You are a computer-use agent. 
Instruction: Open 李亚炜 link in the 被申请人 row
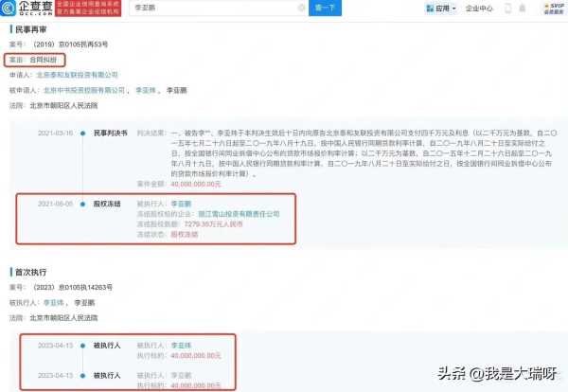point(146,90)
